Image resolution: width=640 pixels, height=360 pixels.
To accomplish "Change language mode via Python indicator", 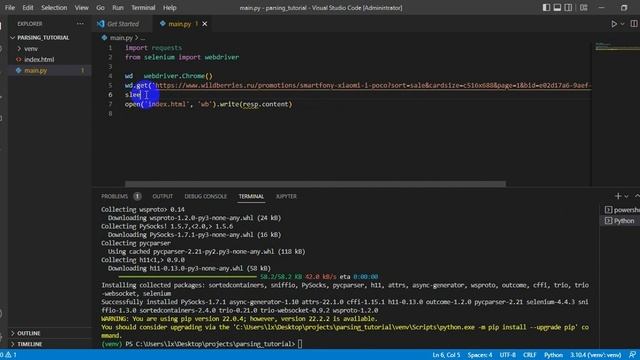I will (553, 355).
